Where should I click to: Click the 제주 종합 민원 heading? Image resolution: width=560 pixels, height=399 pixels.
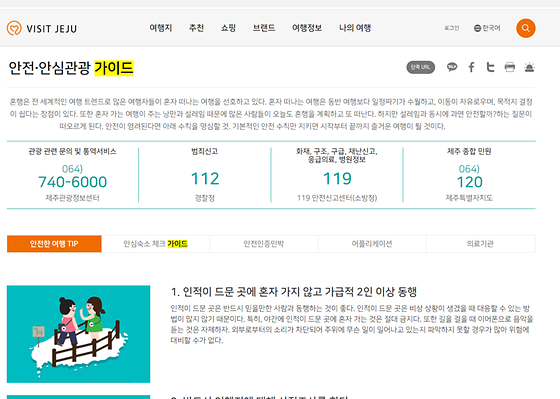pos(469,151)
